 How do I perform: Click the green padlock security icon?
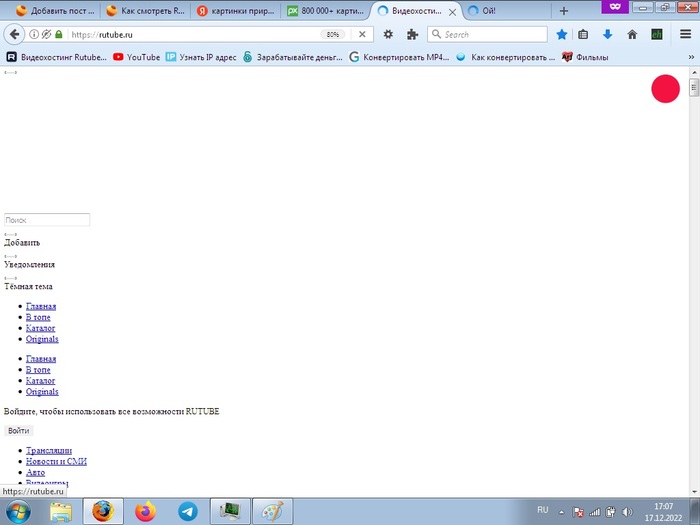tap(58, 34)
